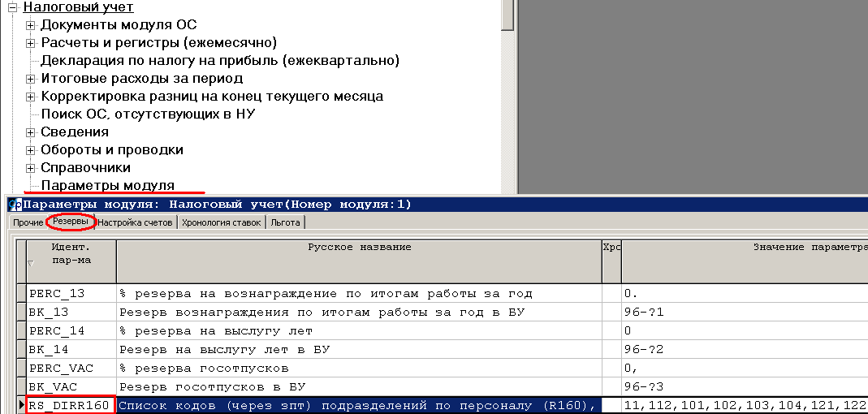Open Поиск ОС, отсутствующих в НУ
This screenshot has width=868, height=414.
pyautogui.click(x=148, y=114)
